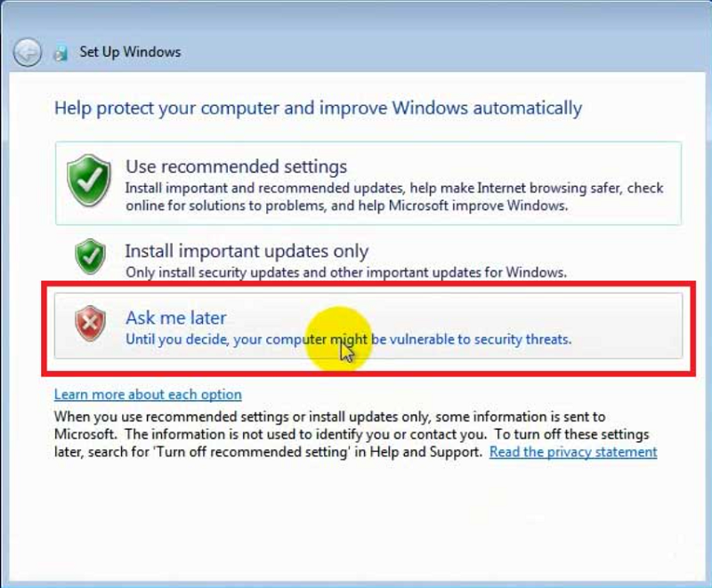Click 'vulnerable to security threats' text
The image size is (712, 588).
[481, 339]
